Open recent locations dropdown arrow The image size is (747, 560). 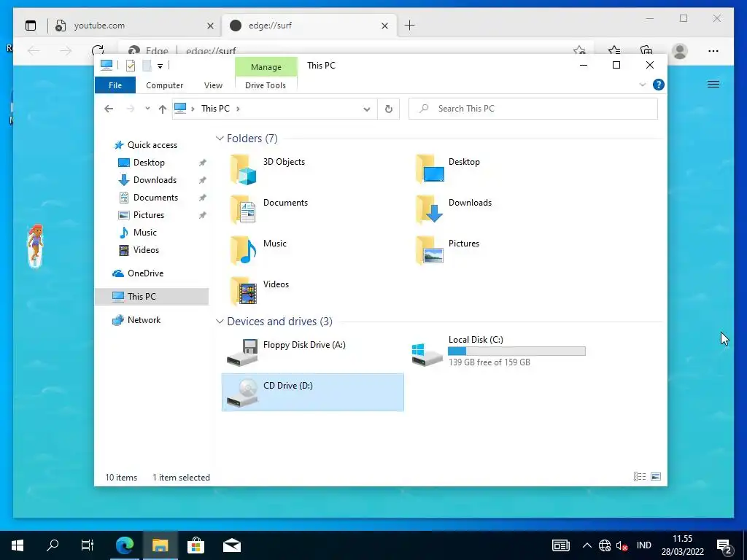pos(147,109)
